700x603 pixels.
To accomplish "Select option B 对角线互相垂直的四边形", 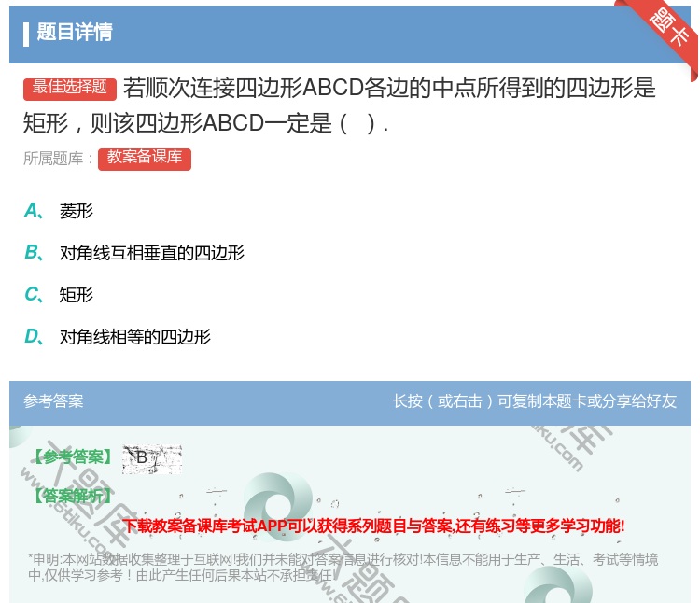I will (x=133, y=253).
